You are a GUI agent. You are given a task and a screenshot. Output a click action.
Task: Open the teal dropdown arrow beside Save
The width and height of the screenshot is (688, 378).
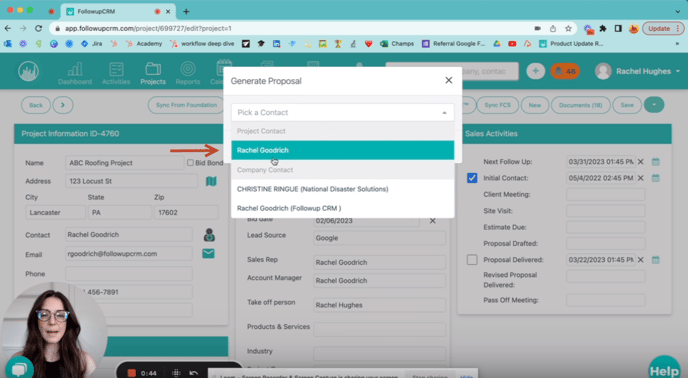point(654,105)
